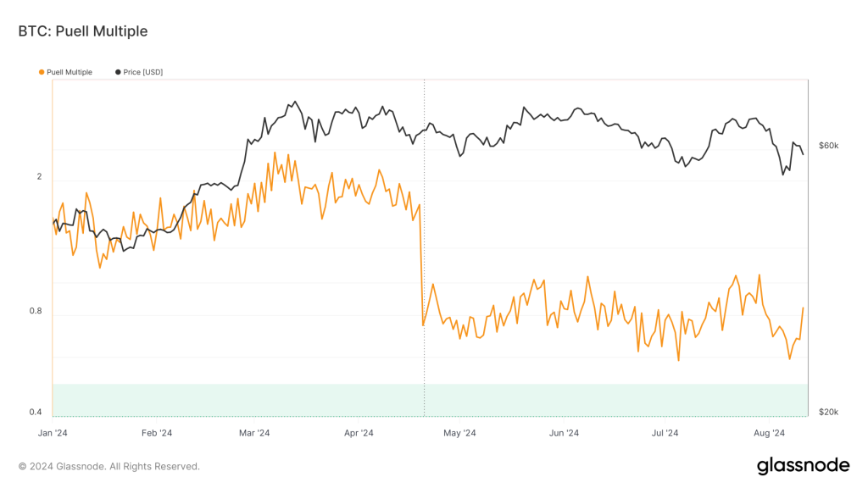Select the Apr '24 date label
Screen dimensions: 868x488
click(358, 433)
